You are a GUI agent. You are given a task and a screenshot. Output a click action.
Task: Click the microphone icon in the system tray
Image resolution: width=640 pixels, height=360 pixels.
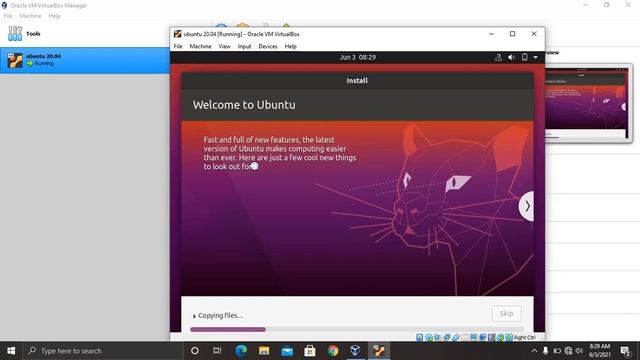coord(545,351)
